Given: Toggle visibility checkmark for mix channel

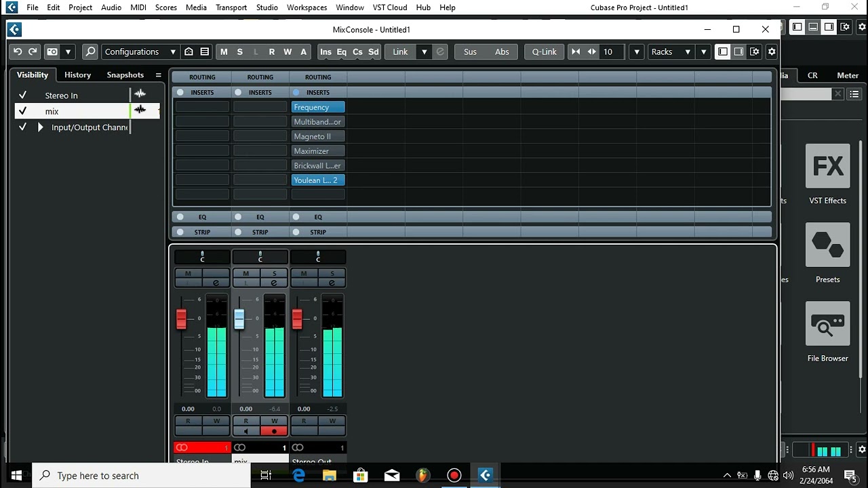Looking at the screenshot, I should click(22, 110).
